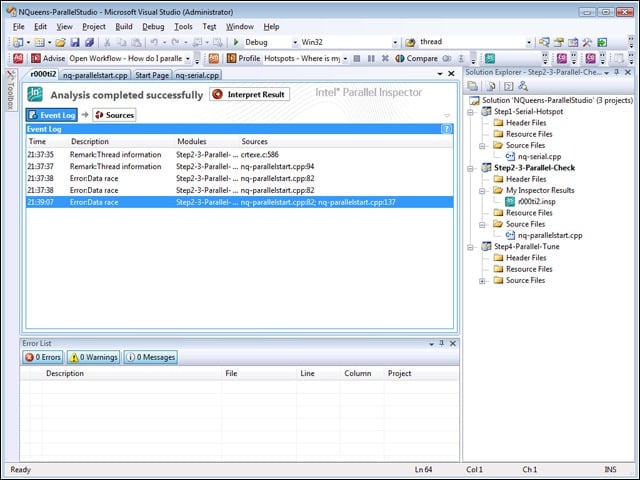Click the Interpret Result button
This screenshot has height=480, width=640.
click(x=250, y=94)
